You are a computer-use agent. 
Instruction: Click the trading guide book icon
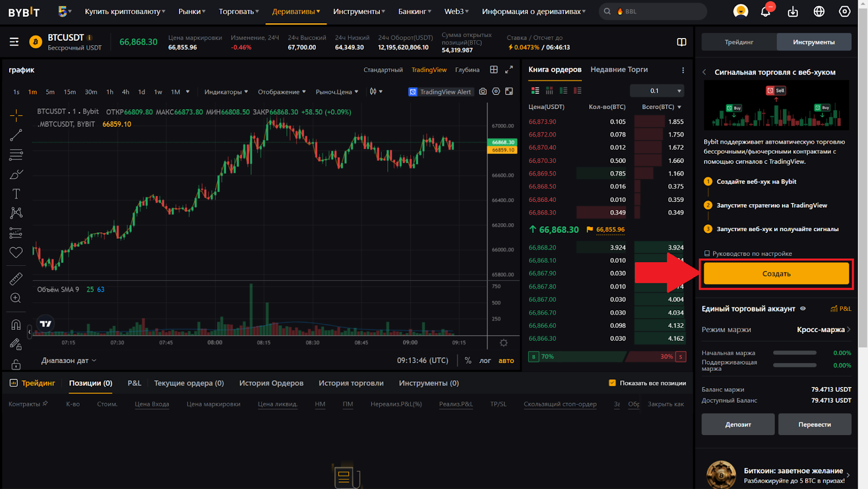[x=681, y=42]
